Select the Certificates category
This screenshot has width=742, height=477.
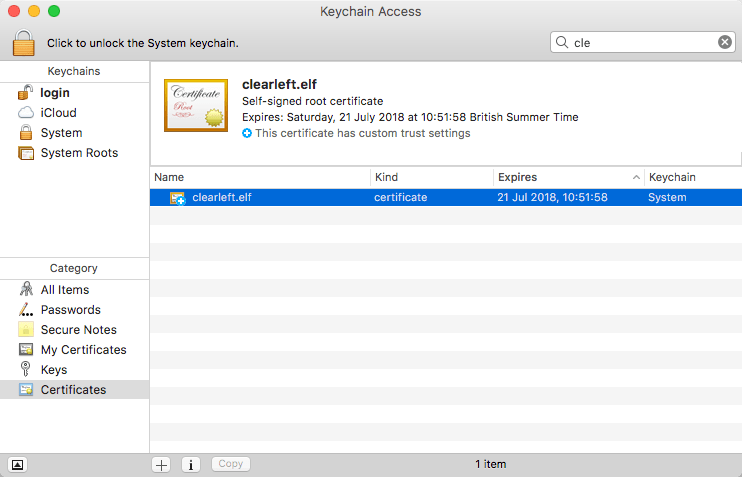pos(75,389)
